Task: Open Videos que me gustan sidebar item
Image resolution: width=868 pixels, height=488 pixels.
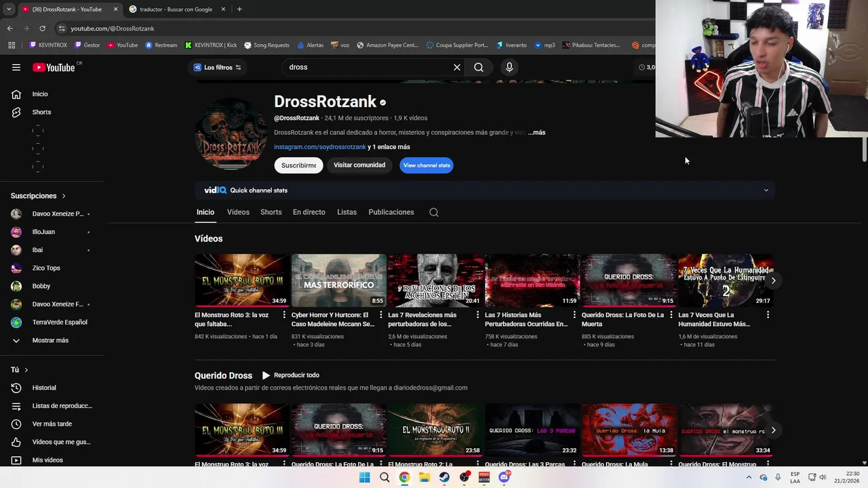Action: [52, 442]
